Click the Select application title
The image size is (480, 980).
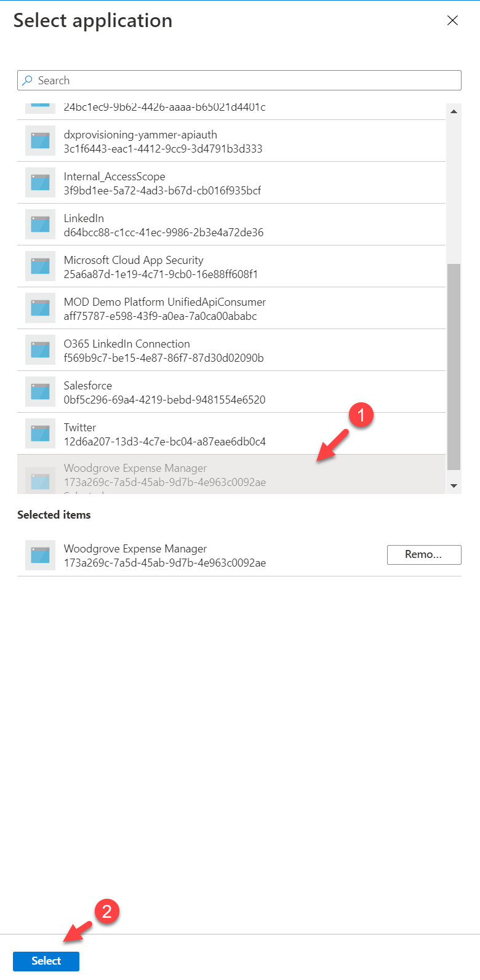pyautogui.click(x=93, y=20)
